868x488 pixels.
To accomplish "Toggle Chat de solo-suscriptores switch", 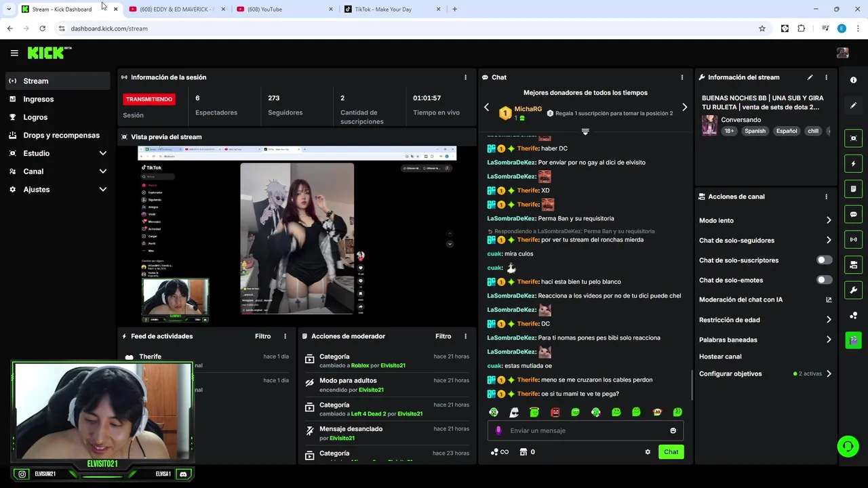I will (x=824, y=260).
